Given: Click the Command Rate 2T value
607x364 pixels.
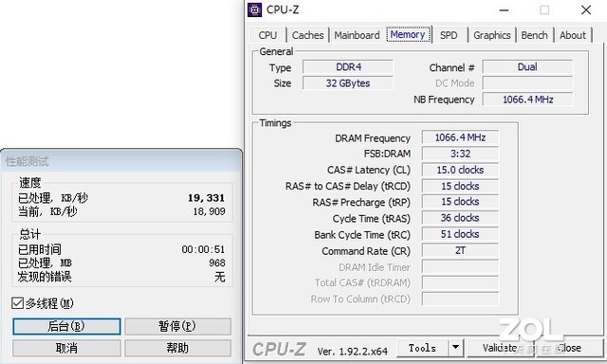Looking at the screenshot, I should click(x=460, y=250).
